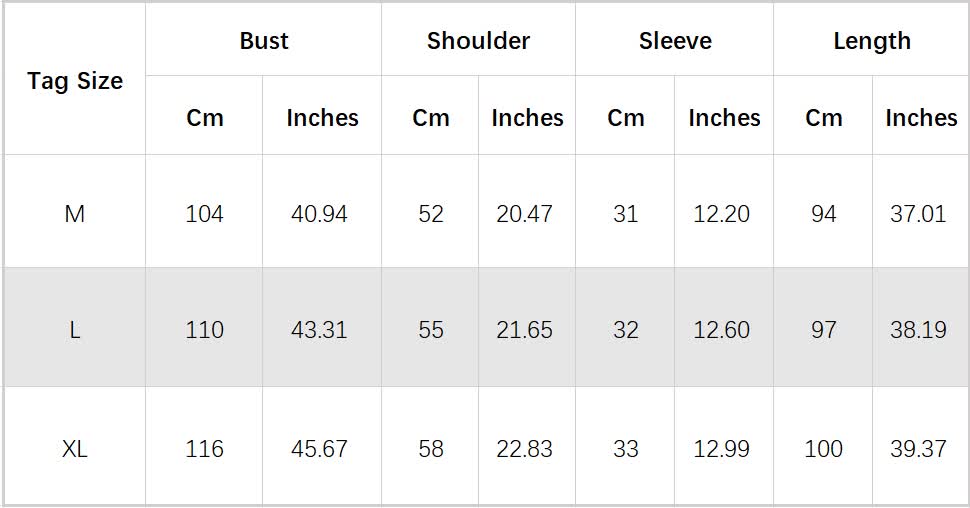
Task: Select the 100 length cm cell
Action: (x=823, y=448)
